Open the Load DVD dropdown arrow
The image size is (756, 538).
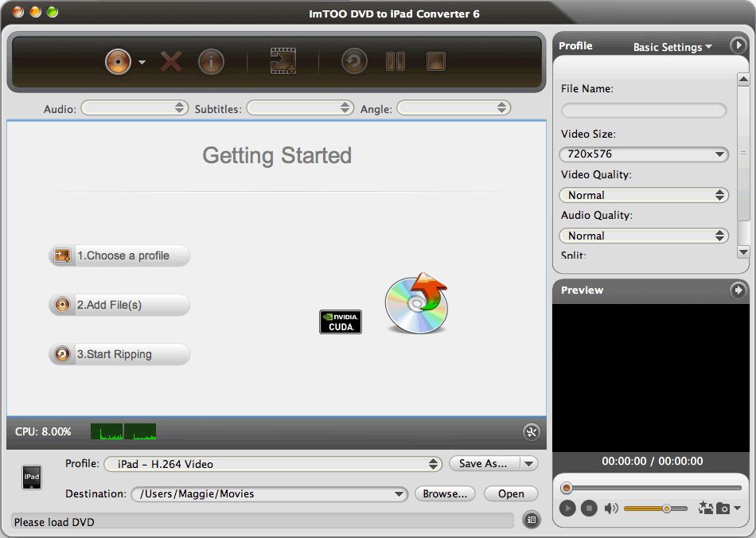tap(142, 62)
